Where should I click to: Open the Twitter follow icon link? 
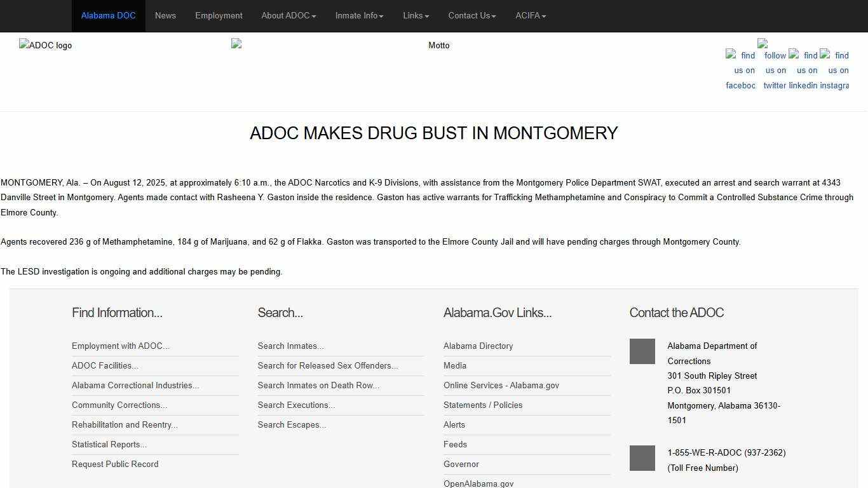click(x=775, y=64)
